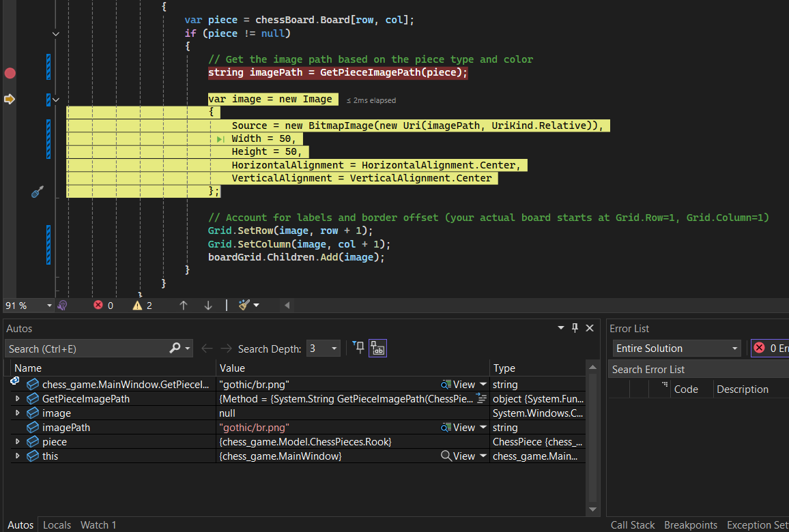Click 'boardGrid.Children.Add(image);' code line
The image size is (789, 532).
tap(296, 257)
